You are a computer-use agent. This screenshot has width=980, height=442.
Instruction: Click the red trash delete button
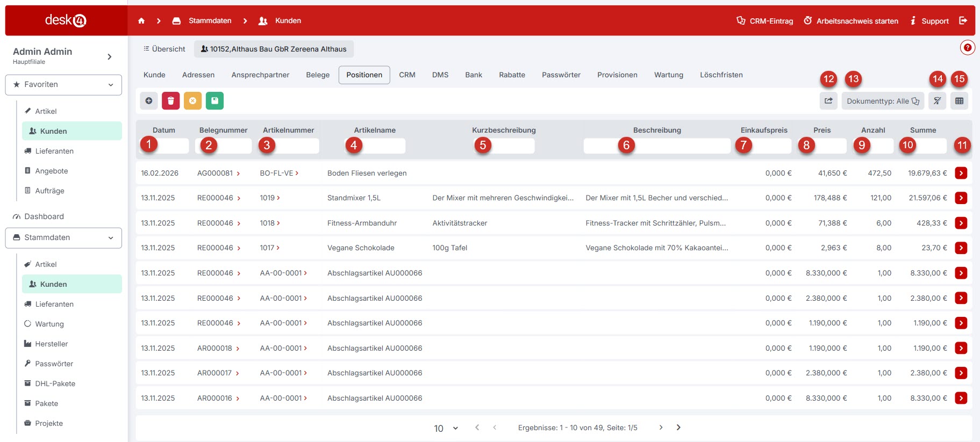point(170,101)
